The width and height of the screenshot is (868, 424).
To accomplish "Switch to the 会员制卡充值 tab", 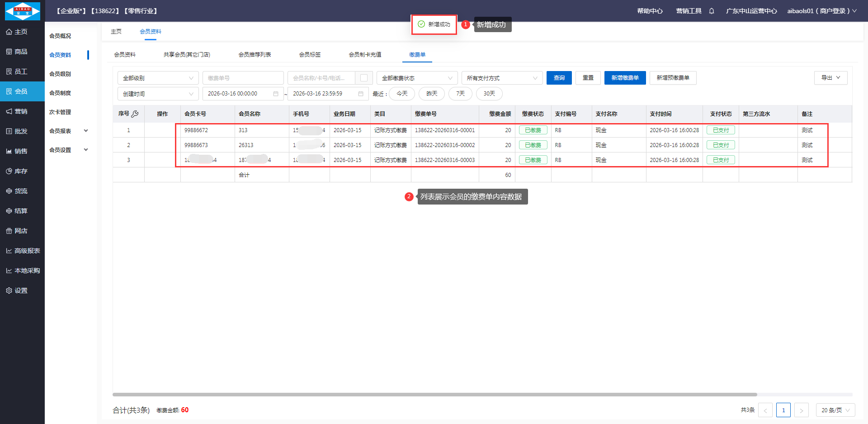I will tap(365, 54).
